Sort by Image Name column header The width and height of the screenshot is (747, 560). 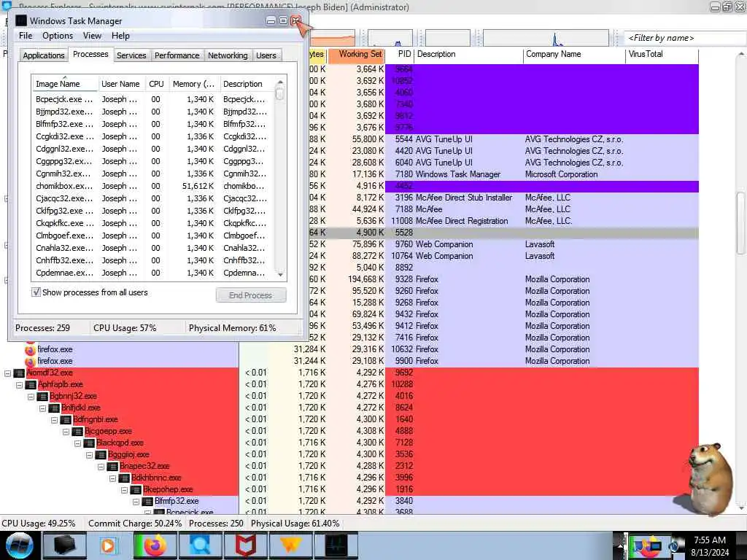[65, 84]
